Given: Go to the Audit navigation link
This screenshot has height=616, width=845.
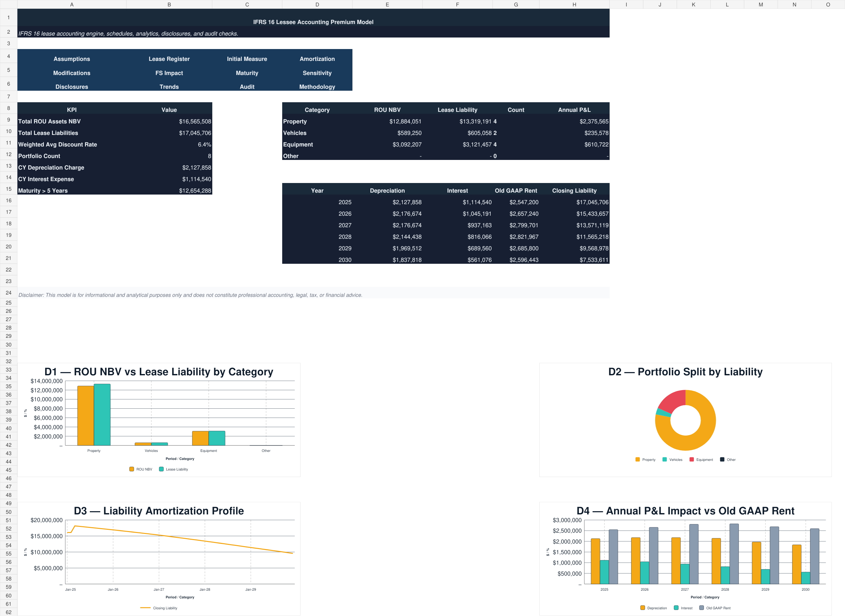Looking at the screenshot, I should coord(247,87).
